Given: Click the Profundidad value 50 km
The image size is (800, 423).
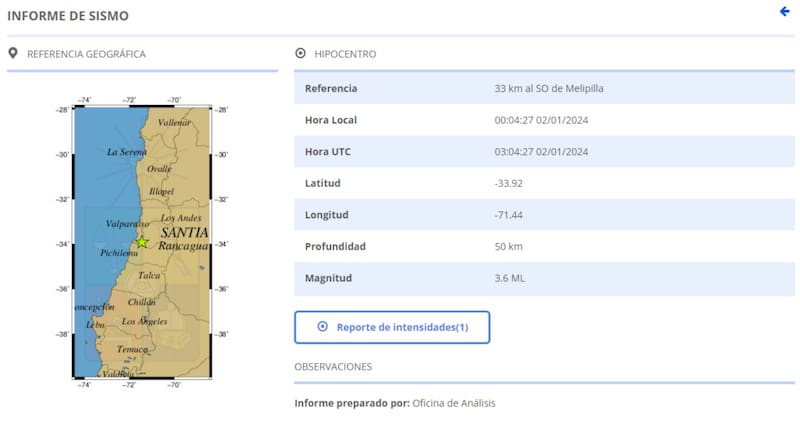Looking at the screenshot, I should (x=509, y=246).
